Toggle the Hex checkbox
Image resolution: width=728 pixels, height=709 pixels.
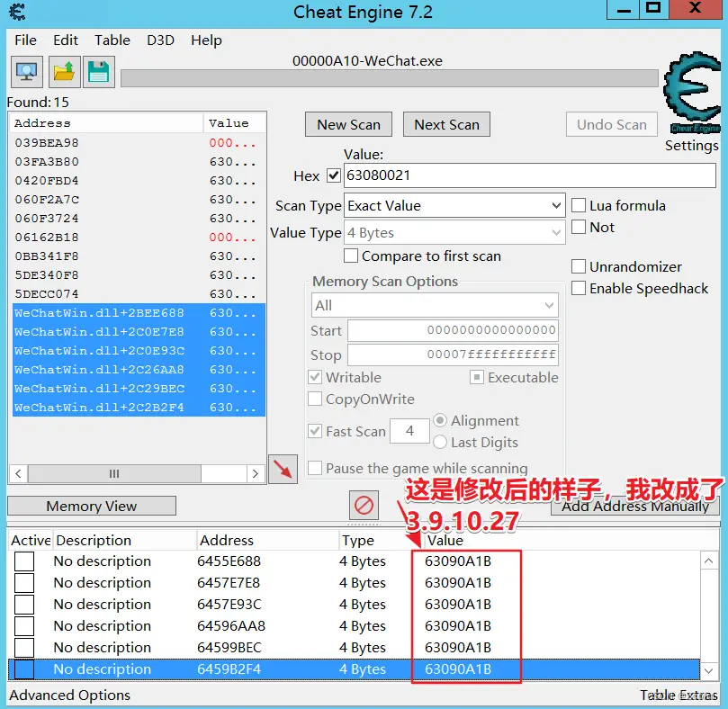coord(334,175)
